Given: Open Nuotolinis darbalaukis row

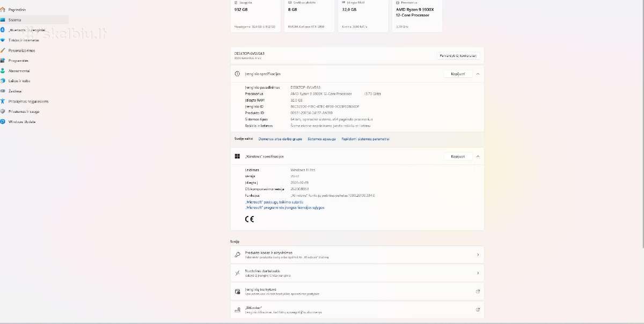Looking at the screenshot, I should pyautogui.click(x=357, y=273).
